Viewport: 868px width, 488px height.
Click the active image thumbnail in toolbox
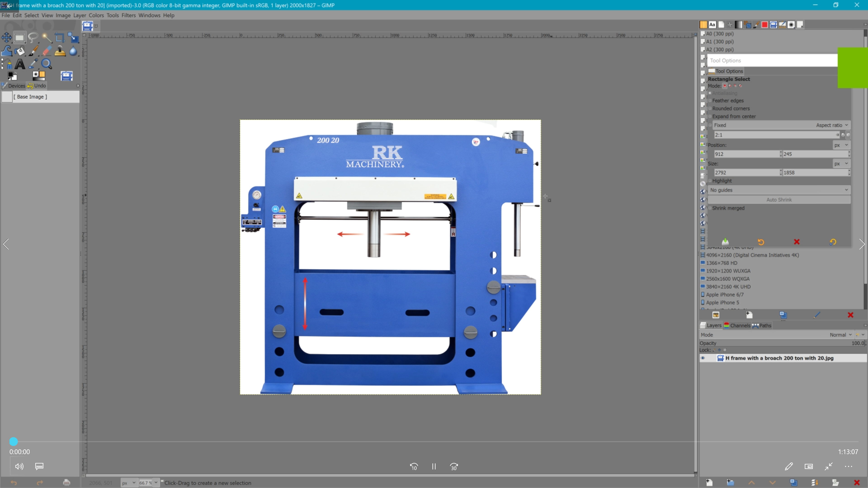[66, 76]
